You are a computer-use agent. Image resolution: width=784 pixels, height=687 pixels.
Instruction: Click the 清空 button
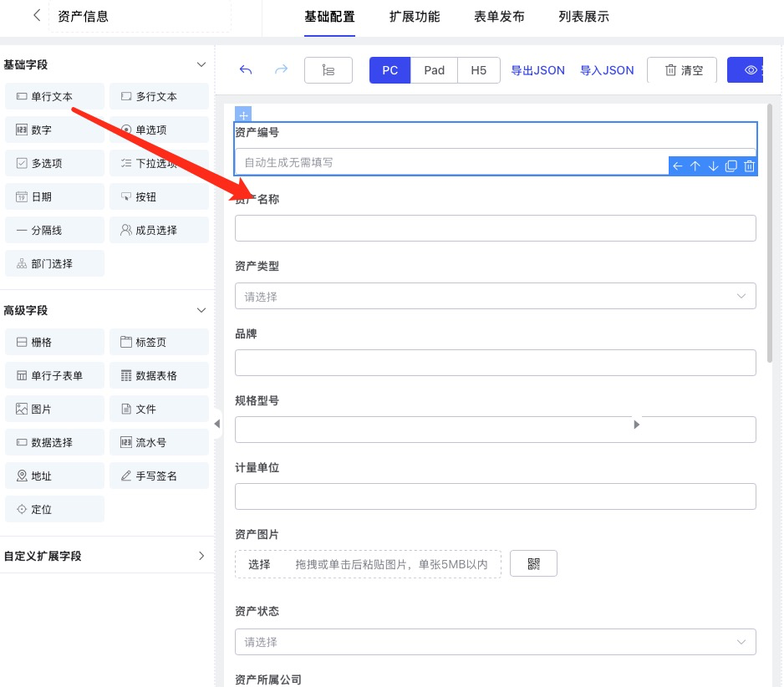pos(683,70)
